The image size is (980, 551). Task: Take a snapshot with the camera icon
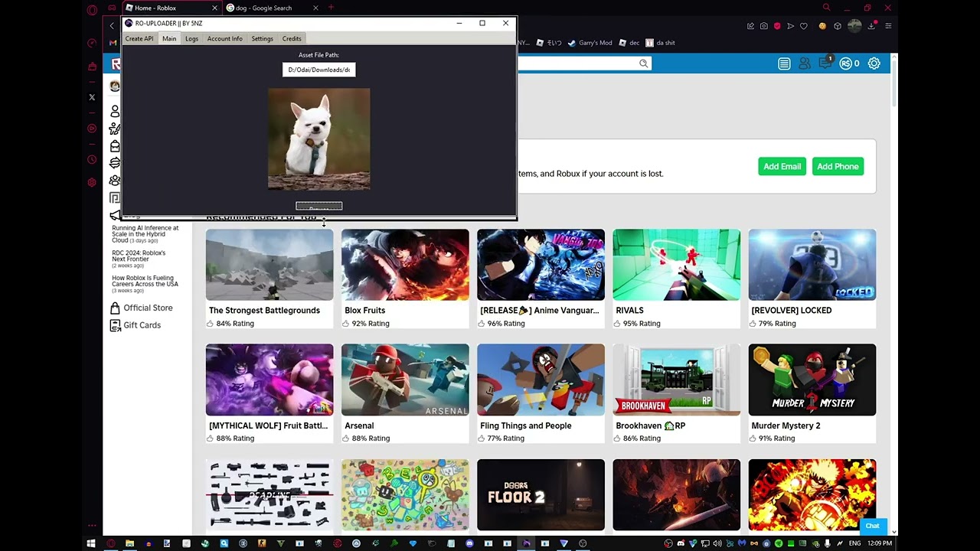coord(764,26)
